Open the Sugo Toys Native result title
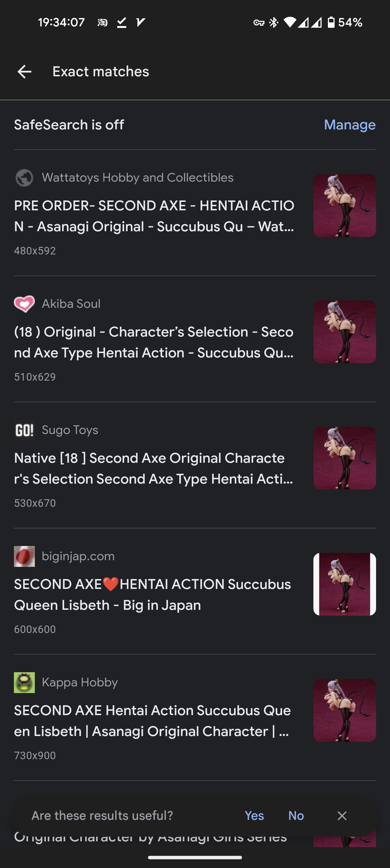390x868 pixels. pyautogui.click(x=154, y=468)
